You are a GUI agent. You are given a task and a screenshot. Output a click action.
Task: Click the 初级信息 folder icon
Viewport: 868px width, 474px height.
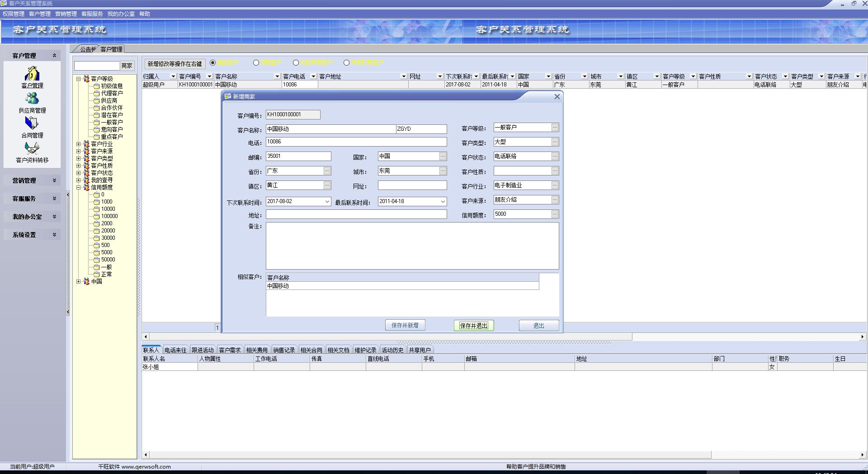pyautogui.click(x=96, y=86)
